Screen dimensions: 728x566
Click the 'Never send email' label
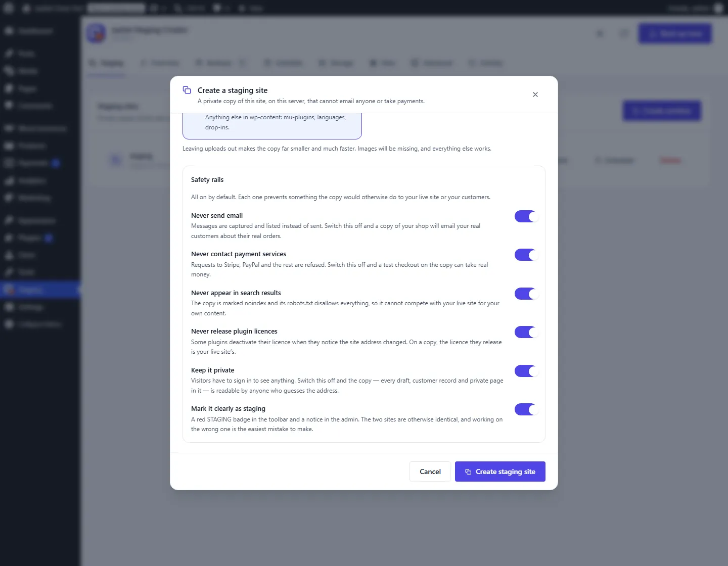point(217,215)
